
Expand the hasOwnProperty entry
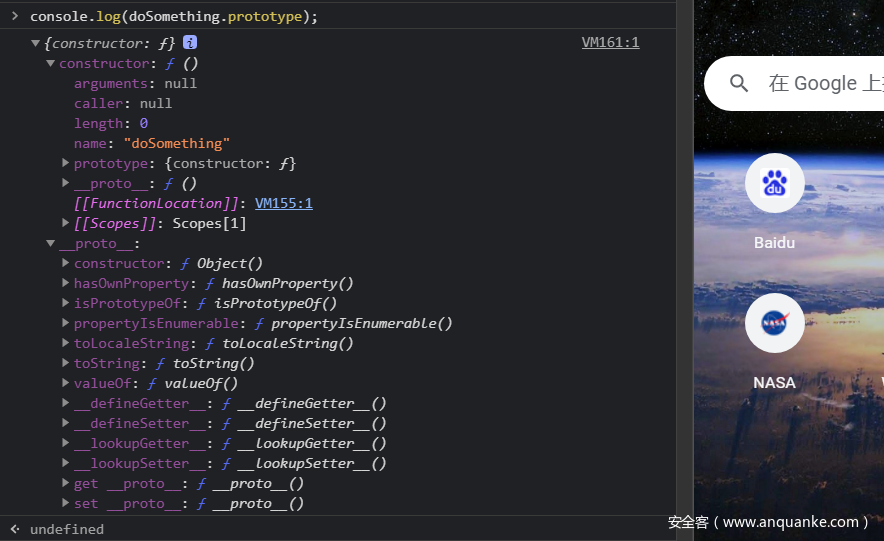pos(65,283)
